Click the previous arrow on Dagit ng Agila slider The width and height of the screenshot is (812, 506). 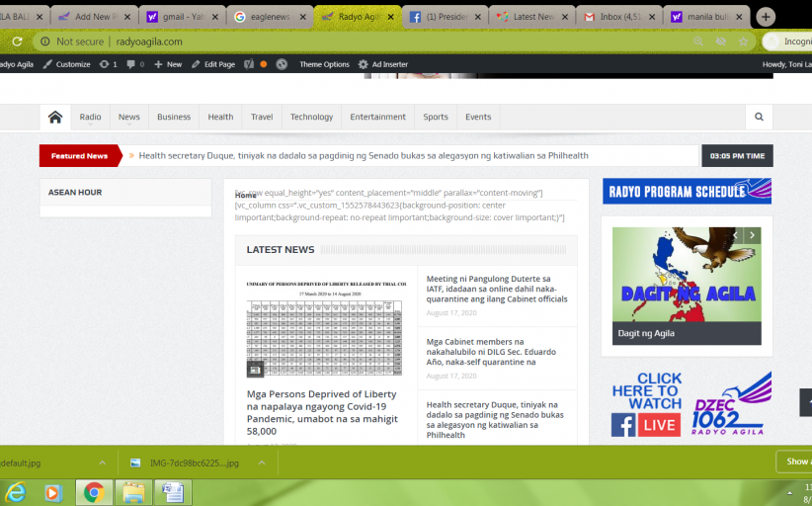tap(735, 235)
